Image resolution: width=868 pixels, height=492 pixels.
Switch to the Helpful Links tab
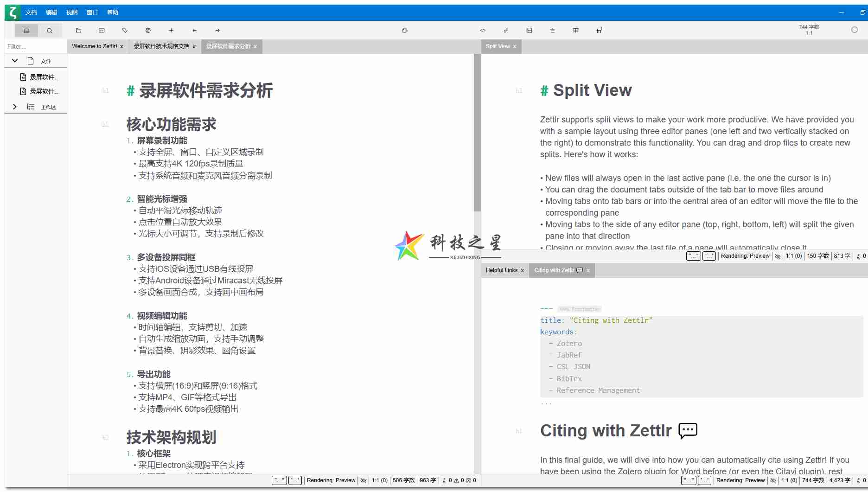[x=501, y=270]
